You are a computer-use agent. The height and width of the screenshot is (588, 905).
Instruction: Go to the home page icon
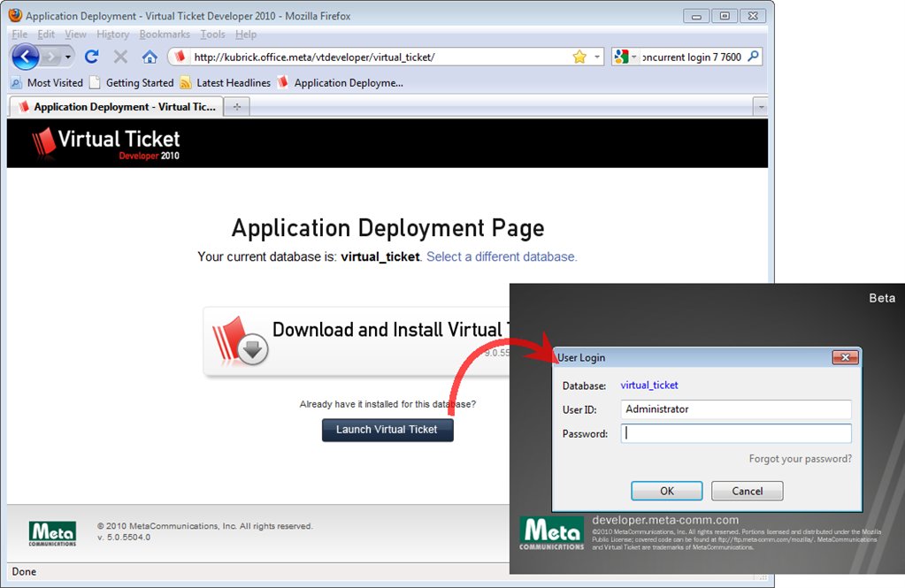pyautogui.click(x=150, y=57)
